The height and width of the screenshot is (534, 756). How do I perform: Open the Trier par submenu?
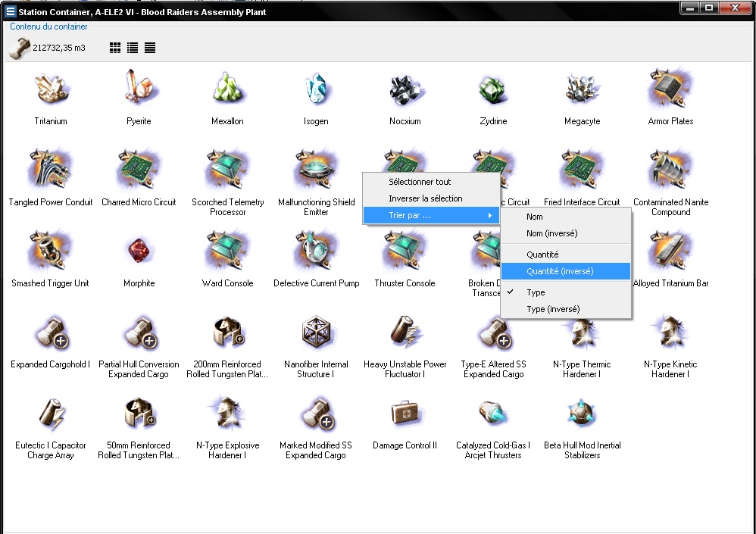point(431,215)
